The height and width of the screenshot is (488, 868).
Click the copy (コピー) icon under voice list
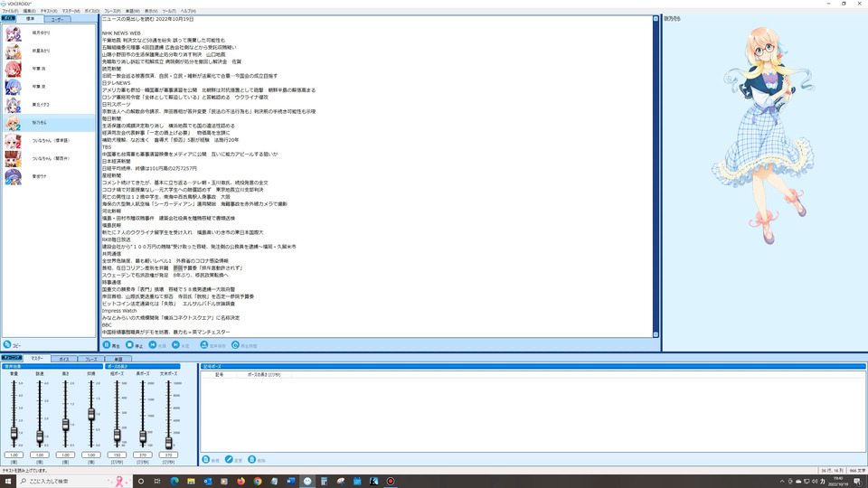(7, 344)
